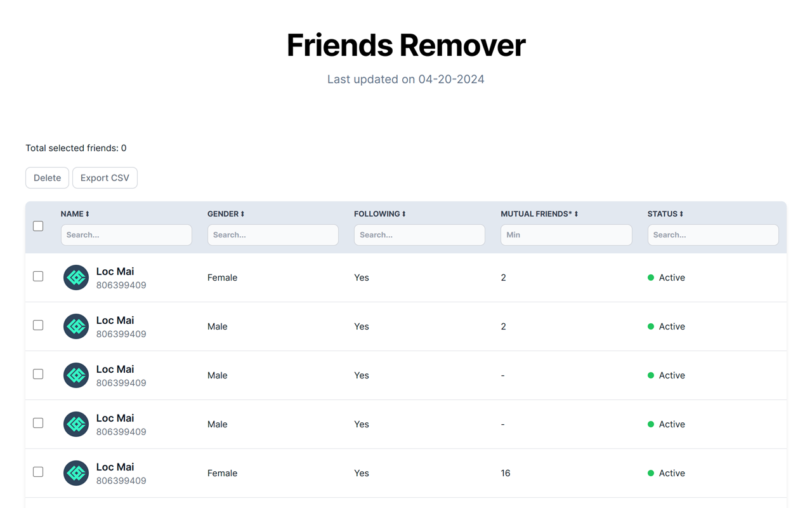Viewport: 812px width, 508px height.
Task: Check the fifth row's checkbox
Action: coord(38,472)
